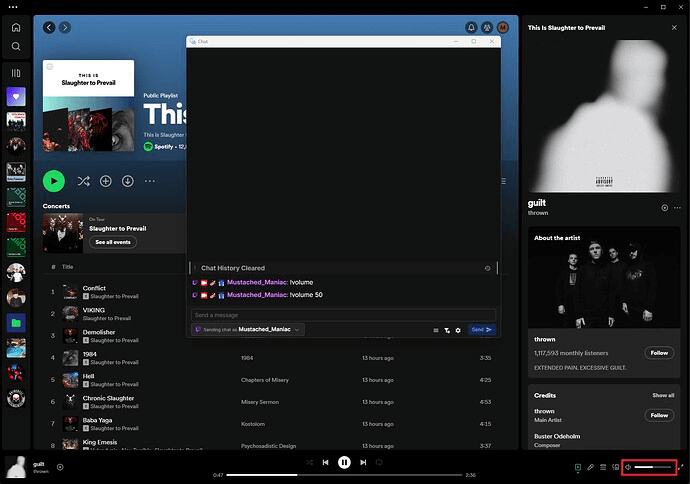Skip to next track
This screenshot has height=484, width=690.
coord(363,462)
